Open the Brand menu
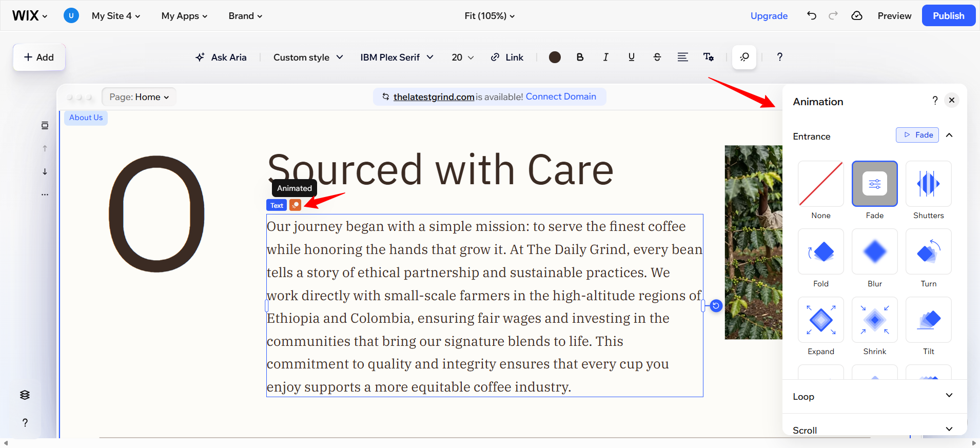980x448 pixels. [245, 15]
